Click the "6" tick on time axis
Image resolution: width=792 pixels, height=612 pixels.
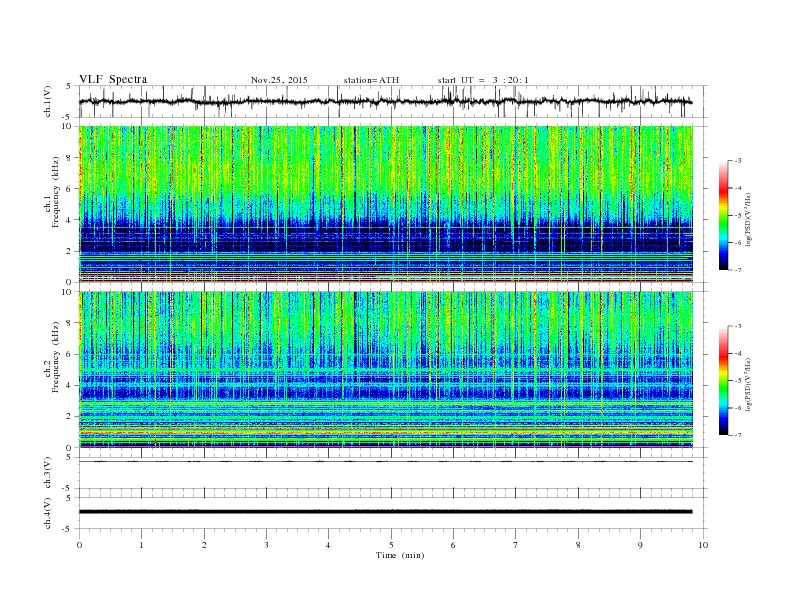454,545
